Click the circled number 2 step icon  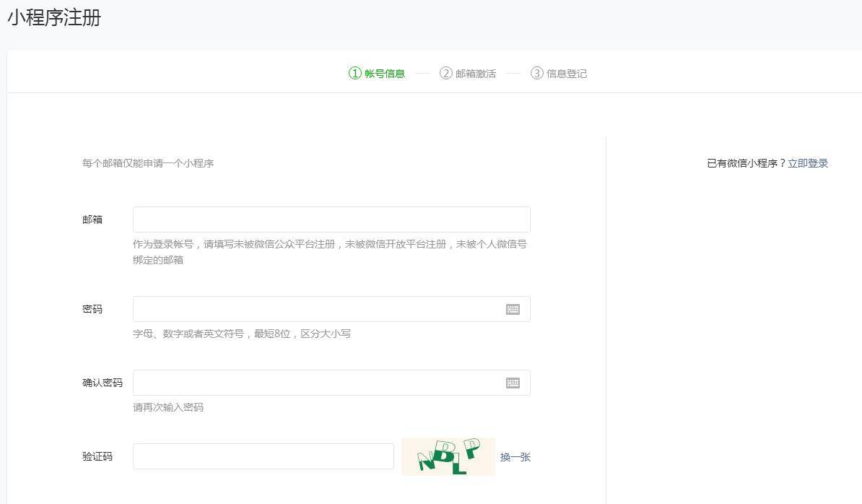pyautogui.click(x=446, y=73)
